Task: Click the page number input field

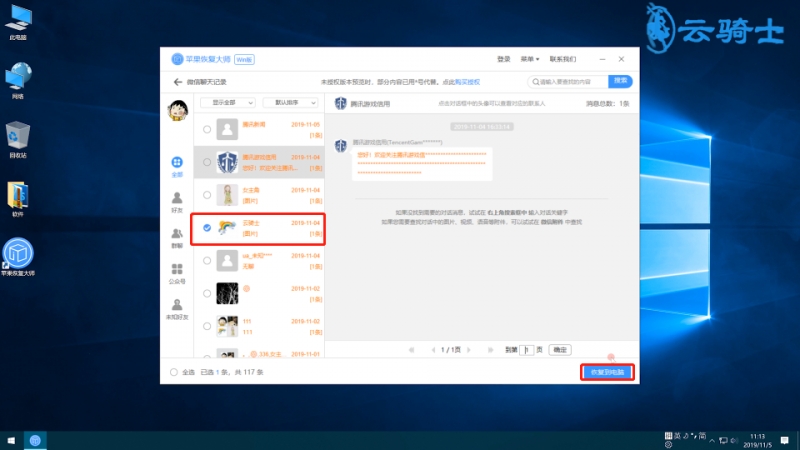Action: [527, 350]
